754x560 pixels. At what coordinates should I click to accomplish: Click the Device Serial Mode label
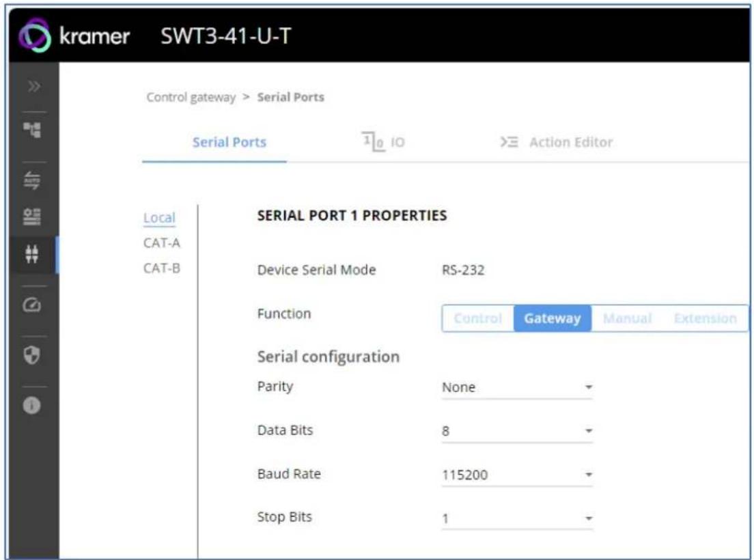click(316, 270)
